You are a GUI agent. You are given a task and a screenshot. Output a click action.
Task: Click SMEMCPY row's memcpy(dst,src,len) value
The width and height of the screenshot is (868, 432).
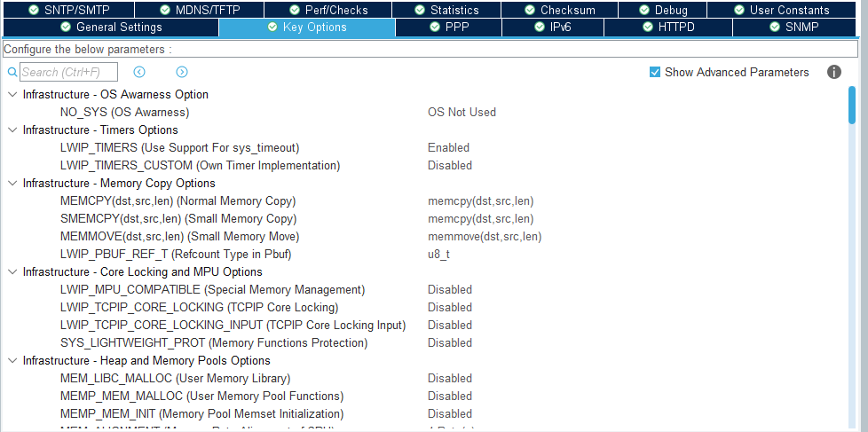click(x=480, y=218)
